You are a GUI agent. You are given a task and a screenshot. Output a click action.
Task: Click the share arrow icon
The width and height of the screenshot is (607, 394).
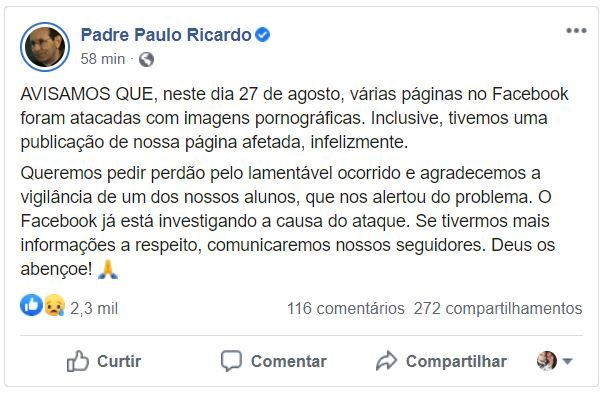pos(386,361)
